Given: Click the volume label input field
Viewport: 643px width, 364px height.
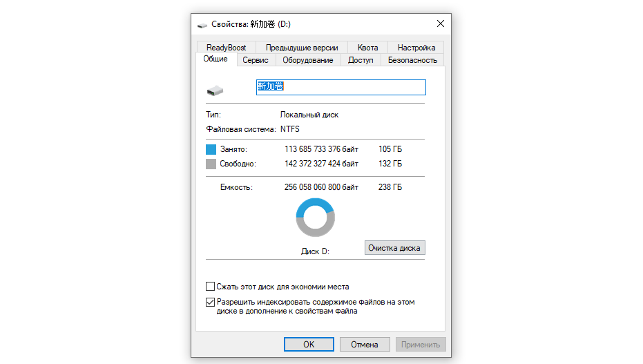Looking at the screenshot, I should click(341, 87).
